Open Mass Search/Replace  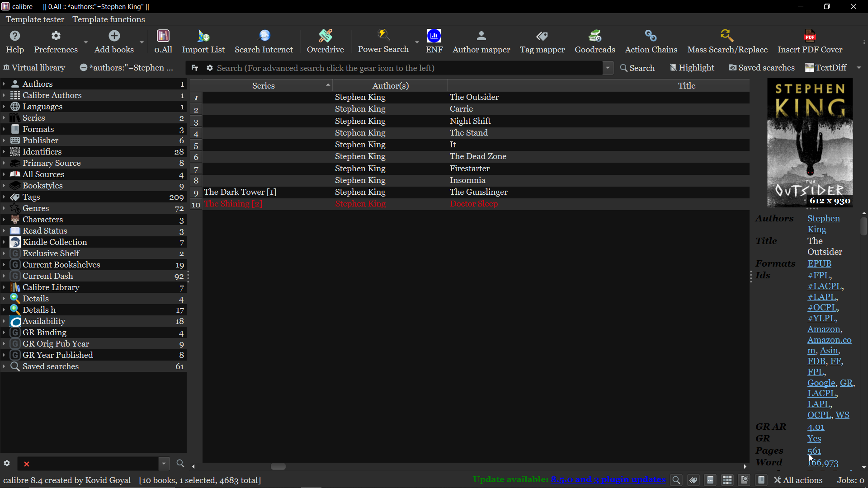[x=727, y=41]
